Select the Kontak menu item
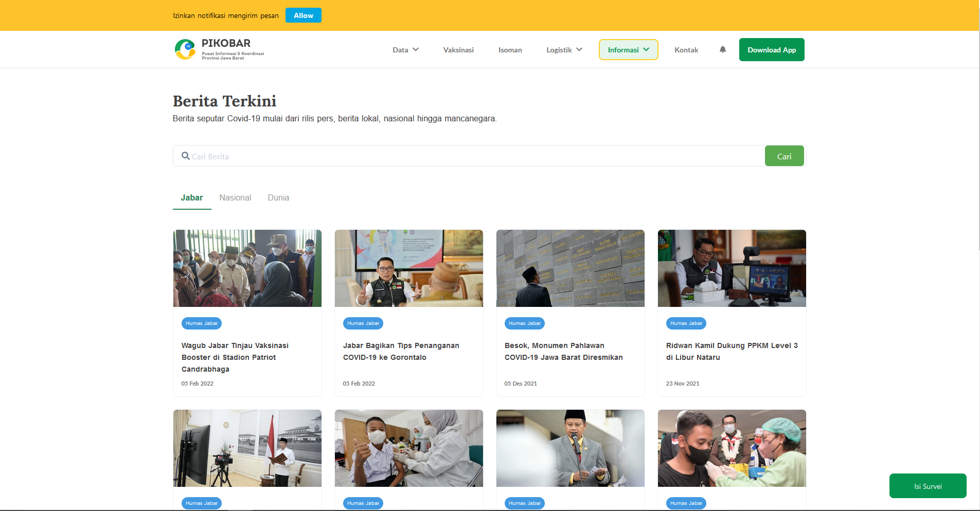The image size is (980, 511). tap(686, 50)
